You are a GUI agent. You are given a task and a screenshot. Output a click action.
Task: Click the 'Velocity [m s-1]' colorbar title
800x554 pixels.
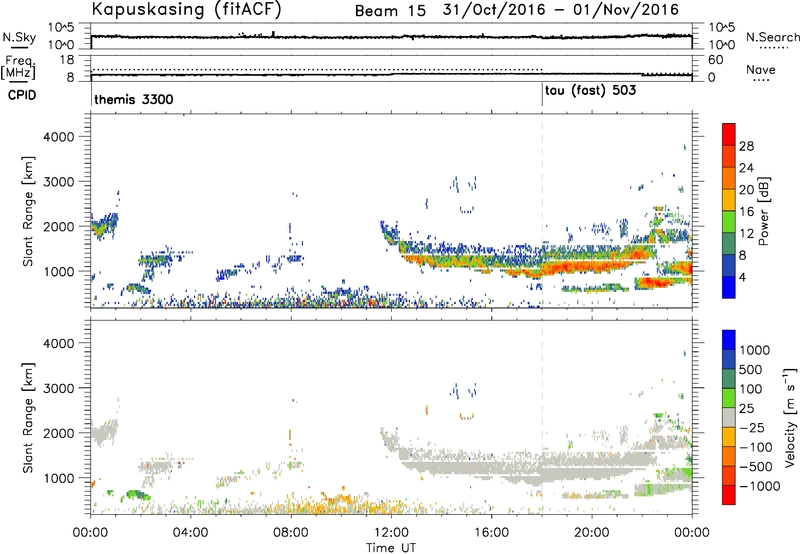789,417
